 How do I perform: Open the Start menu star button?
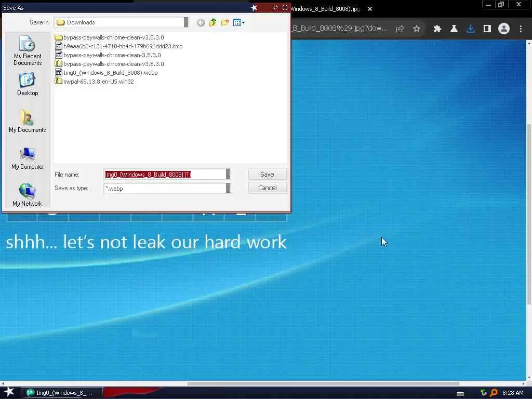pos(9,392)
